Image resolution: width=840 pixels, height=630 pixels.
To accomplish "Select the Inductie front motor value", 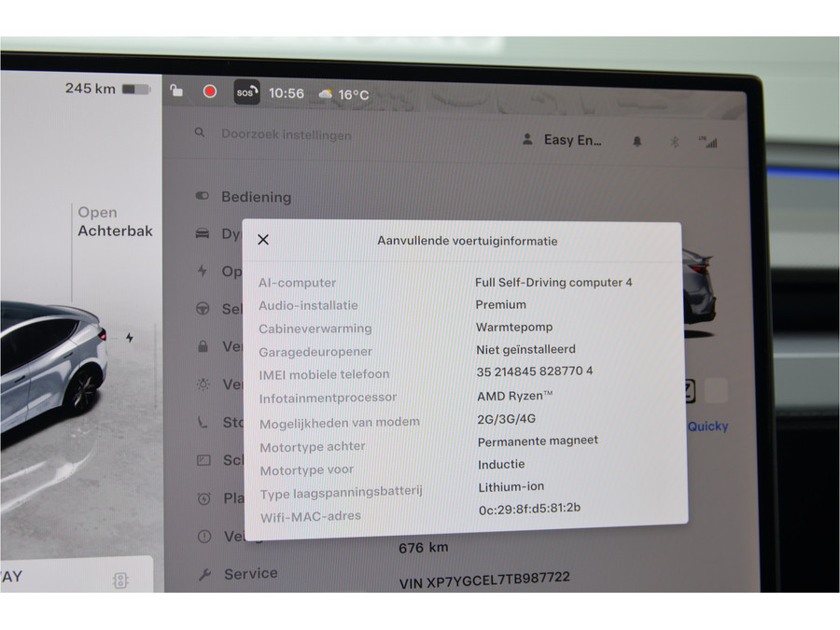I will click(x=501, y=464).
